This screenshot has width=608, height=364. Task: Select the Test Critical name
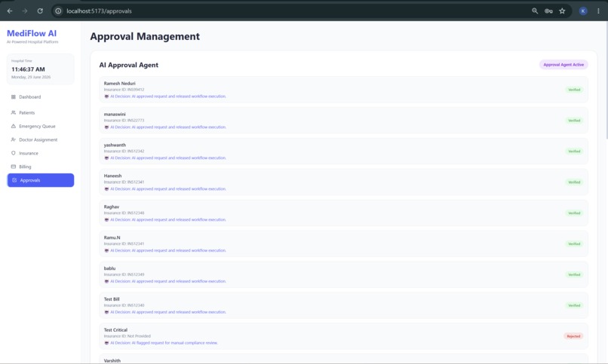[x=115, y=330]
